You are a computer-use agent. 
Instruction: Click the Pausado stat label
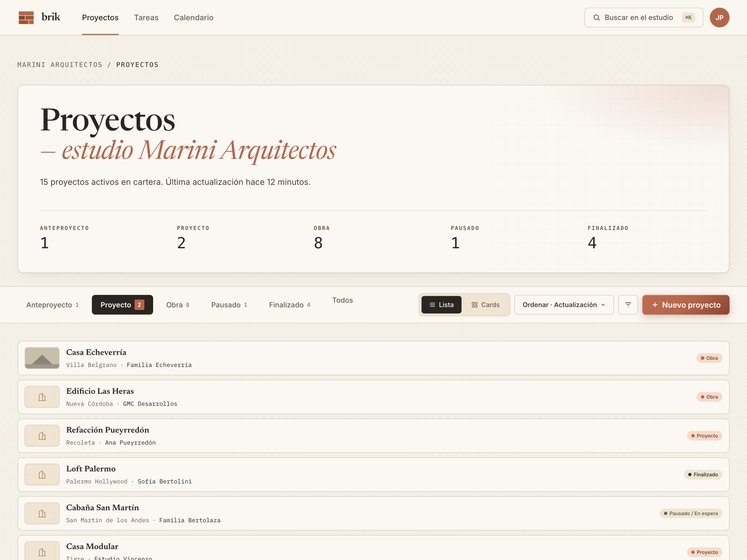coord(465,228)
